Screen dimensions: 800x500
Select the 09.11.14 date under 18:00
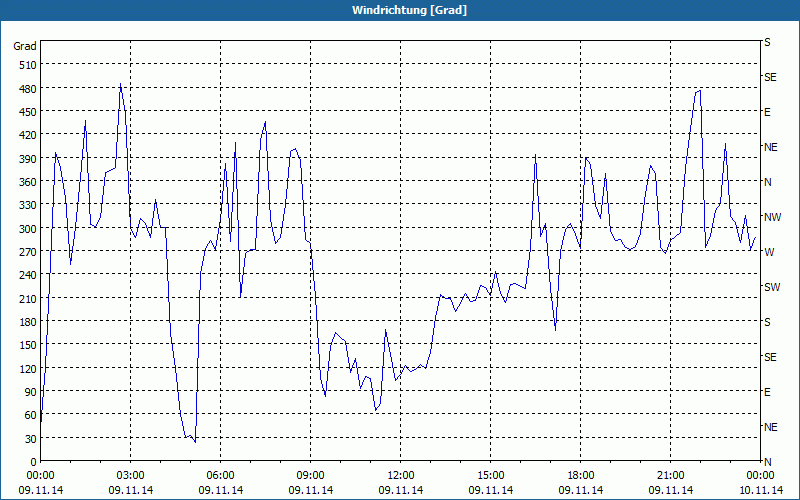(581, 490)
